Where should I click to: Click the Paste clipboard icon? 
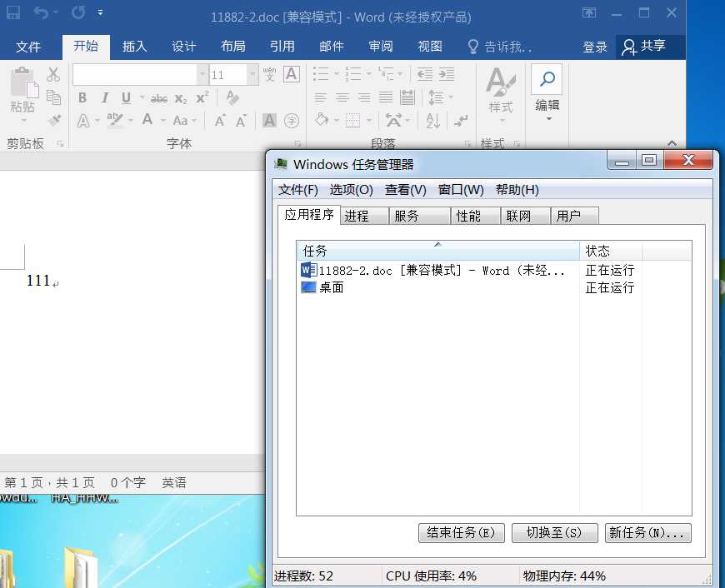coord(24,82)
